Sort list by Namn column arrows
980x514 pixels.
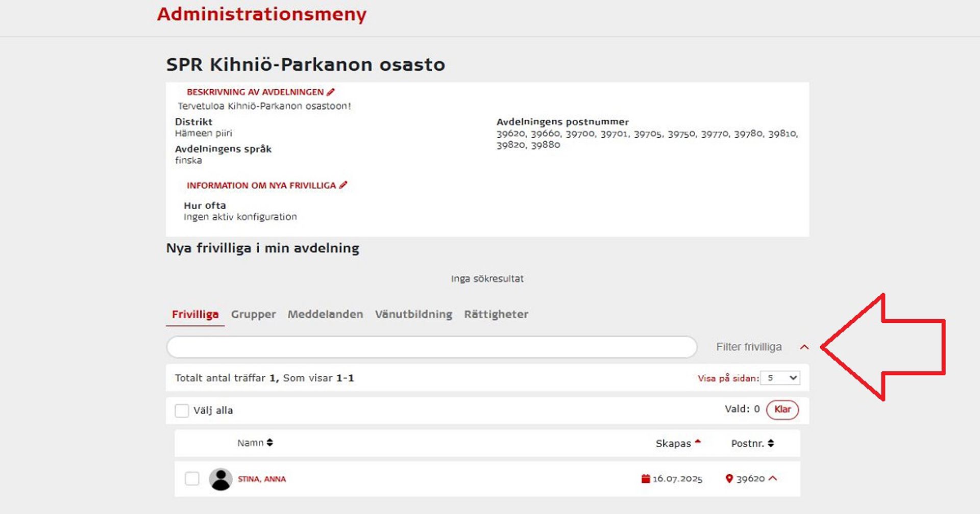pos(269,443)
